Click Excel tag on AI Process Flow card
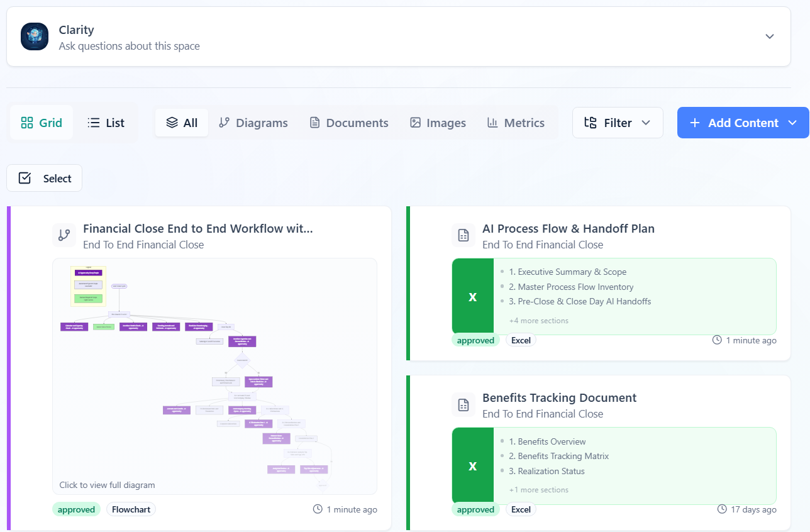The width and height of the screenshot is (810, 532). click(x=521, y=340)
